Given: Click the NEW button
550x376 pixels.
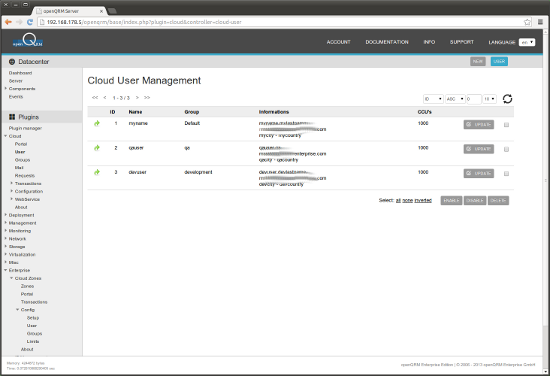Looking at the screenshot, I should 478,61.
